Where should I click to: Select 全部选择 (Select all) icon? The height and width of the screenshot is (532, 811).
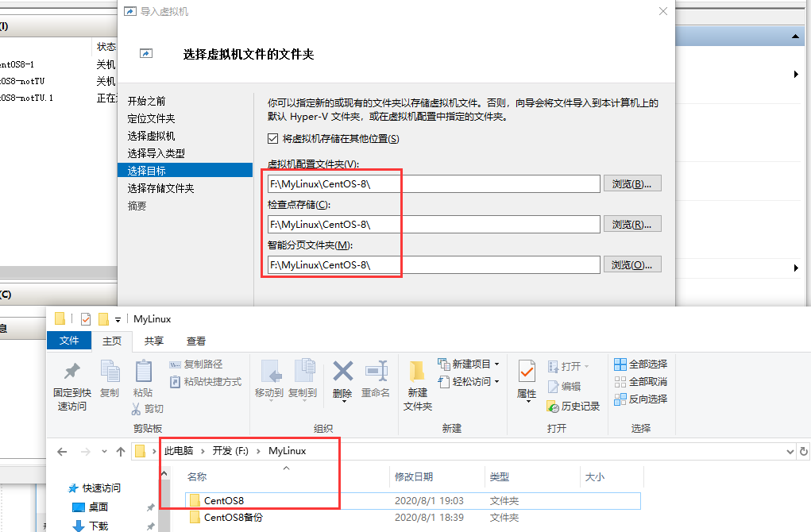point(621,365)
